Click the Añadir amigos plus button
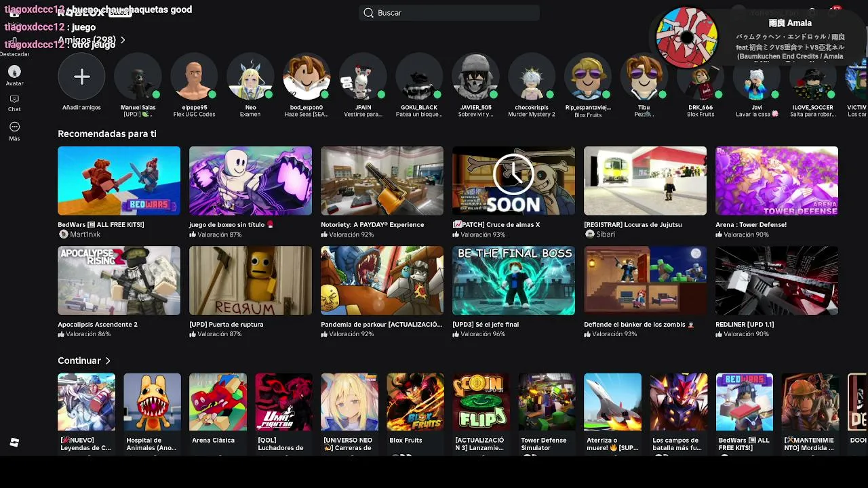The image size is (868, 488). point(81,77)
